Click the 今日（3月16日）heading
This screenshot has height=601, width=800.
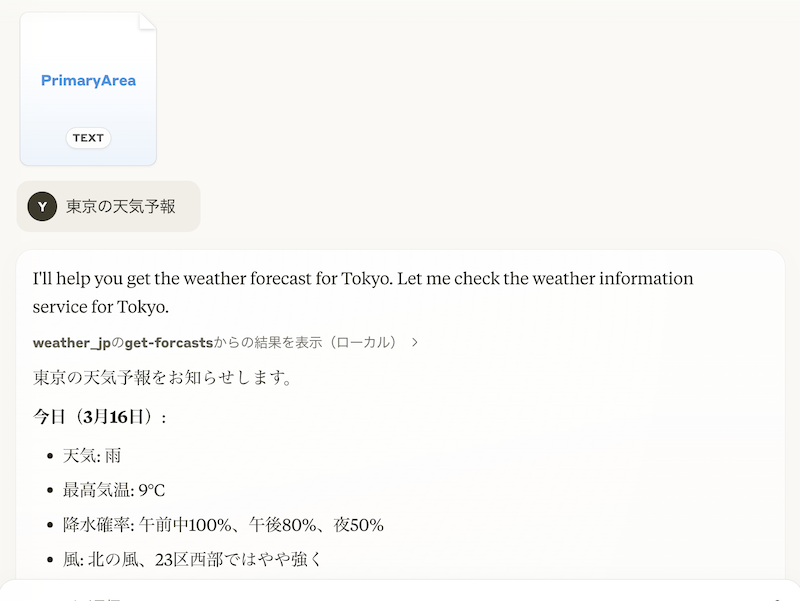[99, 417]
